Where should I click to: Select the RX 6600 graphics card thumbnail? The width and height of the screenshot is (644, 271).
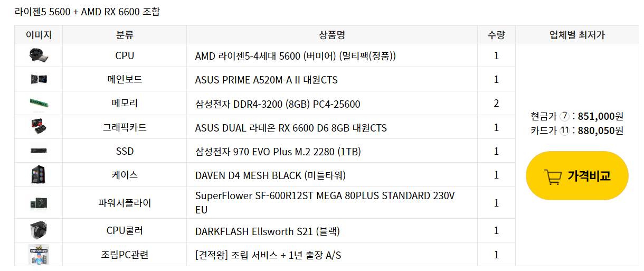click(x=39, y=127)
